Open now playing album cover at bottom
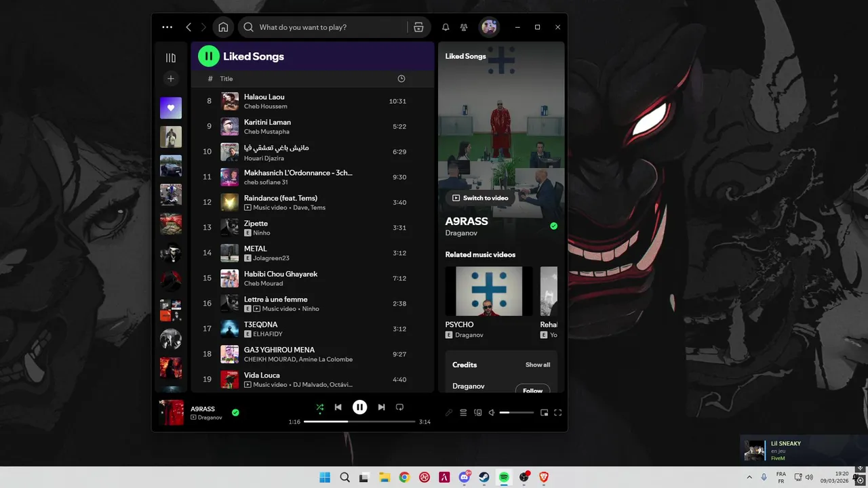This screenshot has height=488, width=868. coord(171,412)
